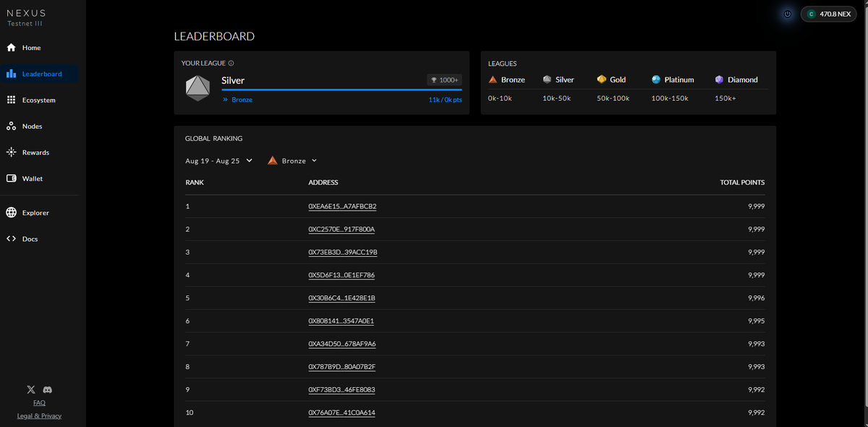Click rank number 5 in the table
868x427 pixels.
click(x=187, y=298)
